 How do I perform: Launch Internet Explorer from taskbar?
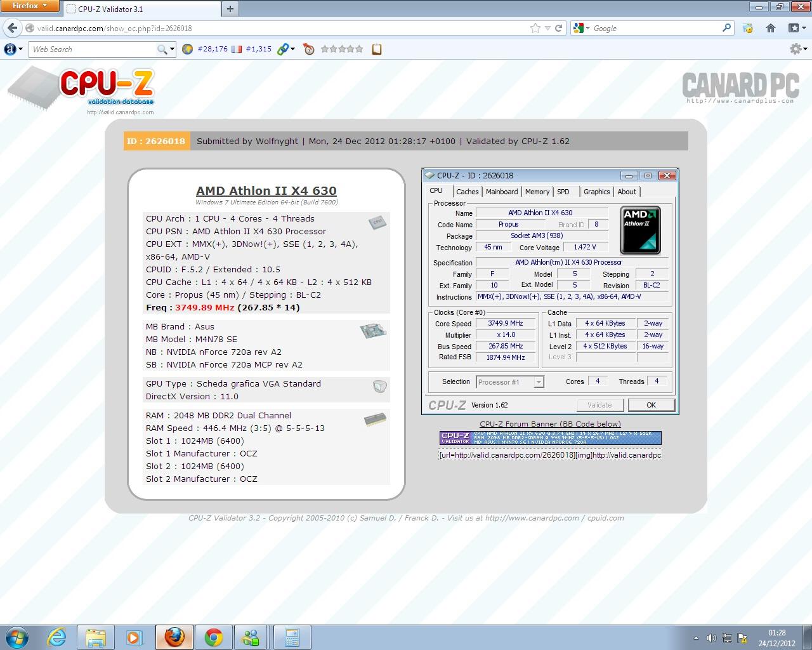57,637
